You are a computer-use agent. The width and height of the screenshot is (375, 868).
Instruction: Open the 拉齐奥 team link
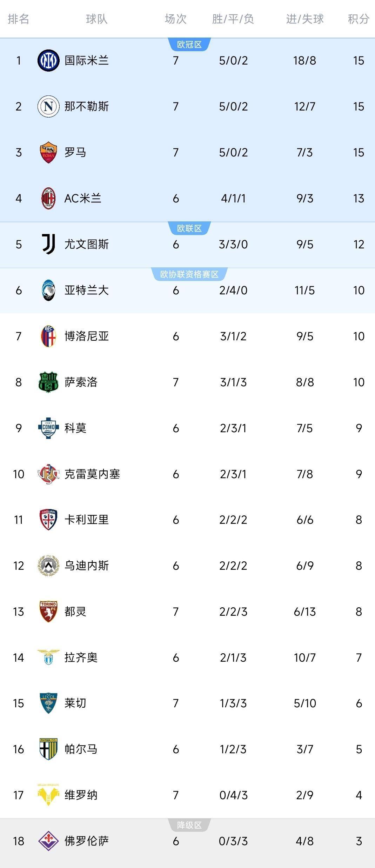click(x=82, y=657)
